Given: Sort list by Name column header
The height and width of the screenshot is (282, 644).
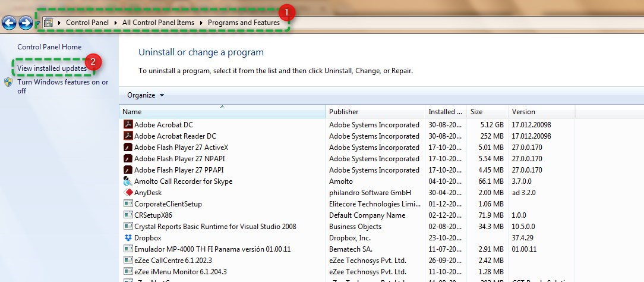Looking at the screenshot, I should point(222,111).
